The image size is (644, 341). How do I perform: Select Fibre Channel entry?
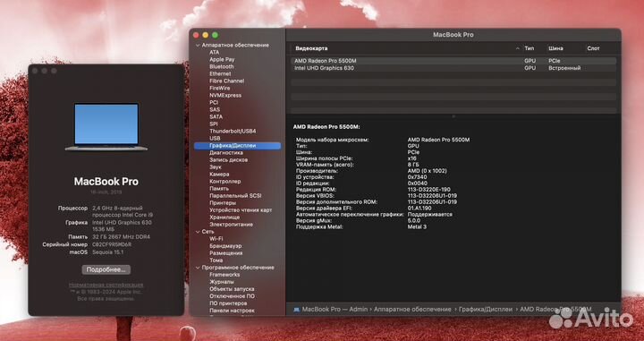(226, 81)
